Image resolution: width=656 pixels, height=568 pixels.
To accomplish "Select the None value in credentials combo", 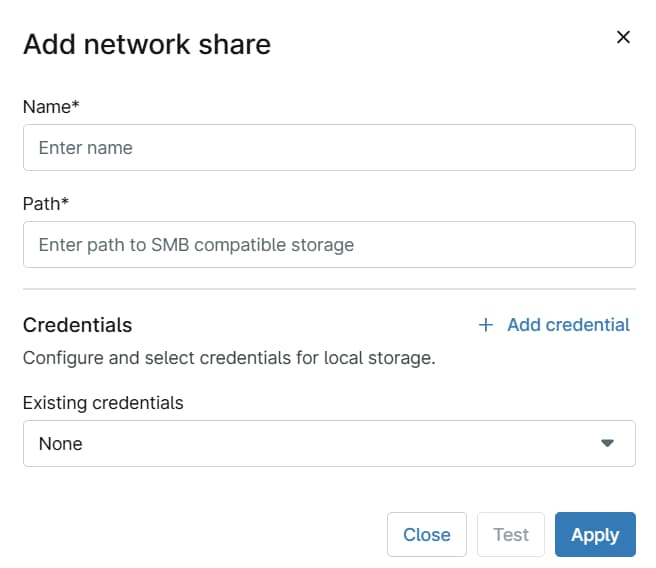I will 61,444.
